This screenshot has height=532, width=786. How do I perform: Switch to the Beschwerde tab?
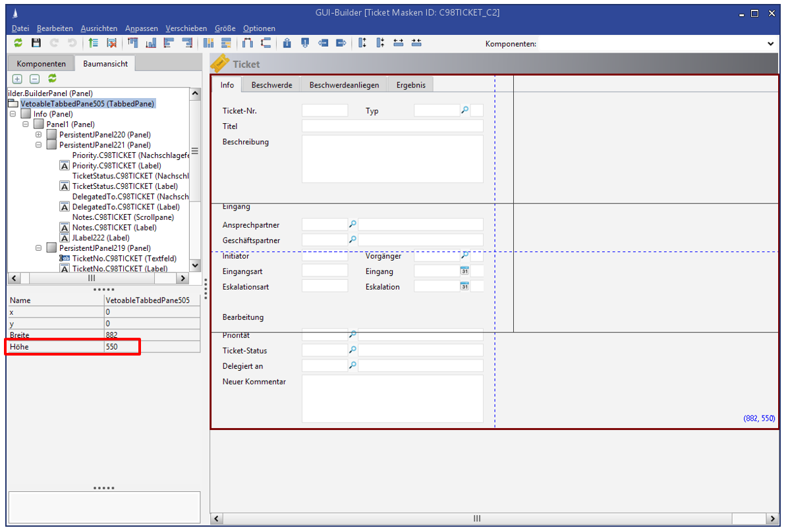271,85
